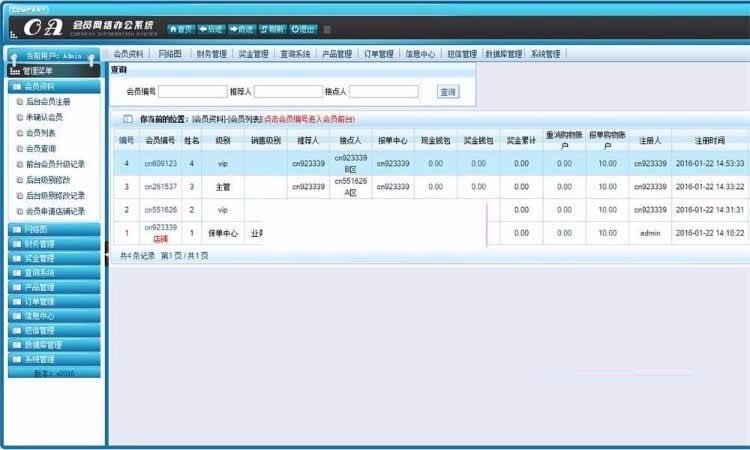Toggle the checkbox beside 你当前的位置
Viewport: 750px width, 450px height.
127,119
